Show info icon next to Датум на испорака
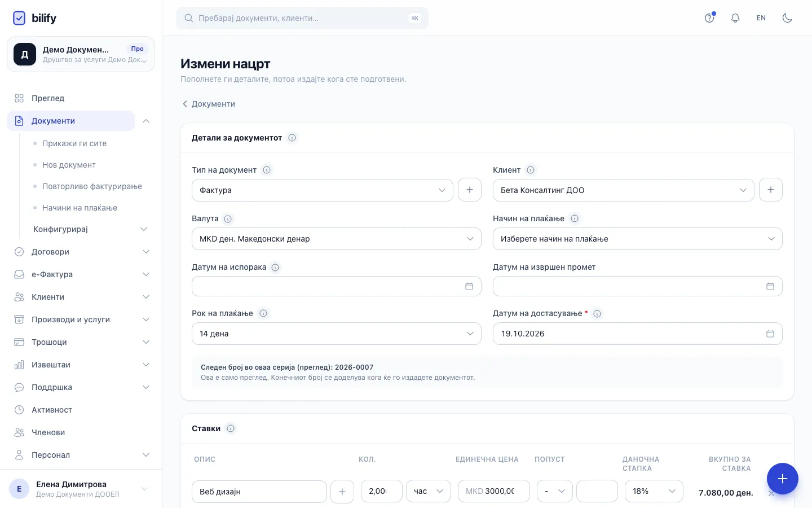This screenshot has width=812, height=508. 275,267
